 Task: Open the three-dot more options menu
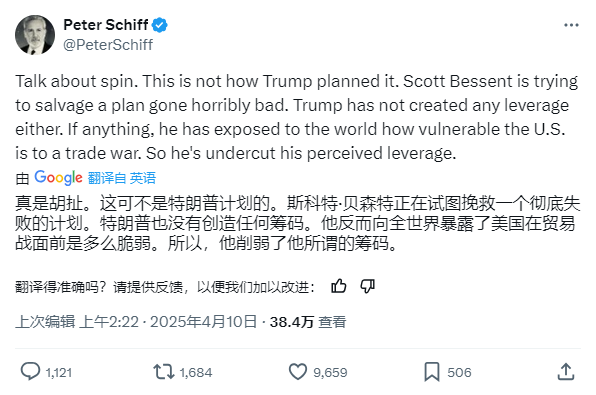pos(571,25)
